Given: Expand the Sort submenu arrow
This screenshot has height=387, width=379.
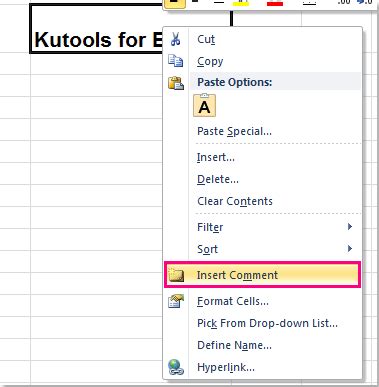Looking at the screenshot, I should coord(350,249).
